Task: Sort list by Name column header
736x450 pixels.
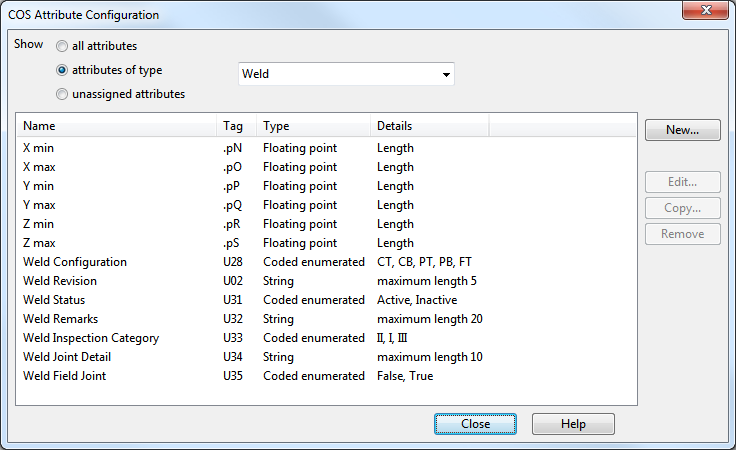Action: (x=116, y=126)
